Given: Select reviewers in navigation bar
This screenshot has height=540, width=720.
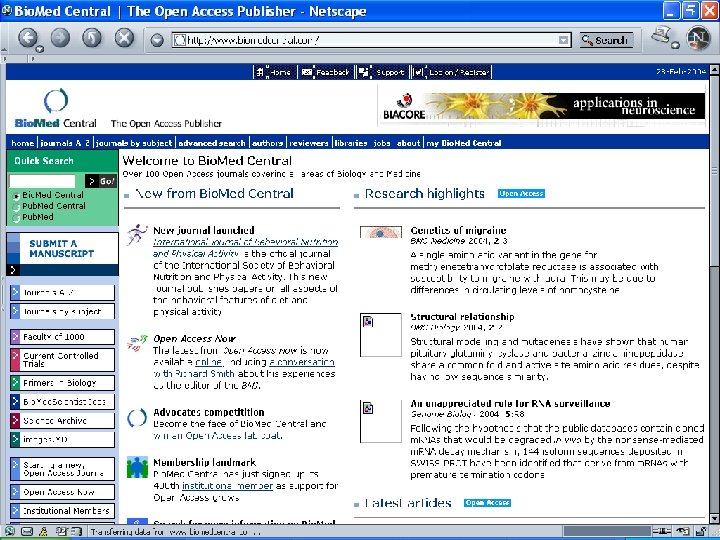Looking at the screenshot, I should [x=309, y=143].
